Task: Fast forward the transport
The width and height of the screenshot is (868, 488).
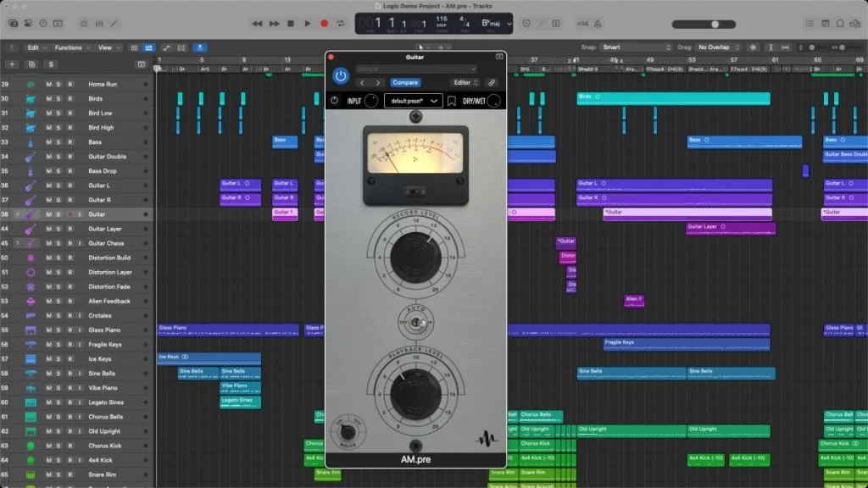Action: click(274, 24)
